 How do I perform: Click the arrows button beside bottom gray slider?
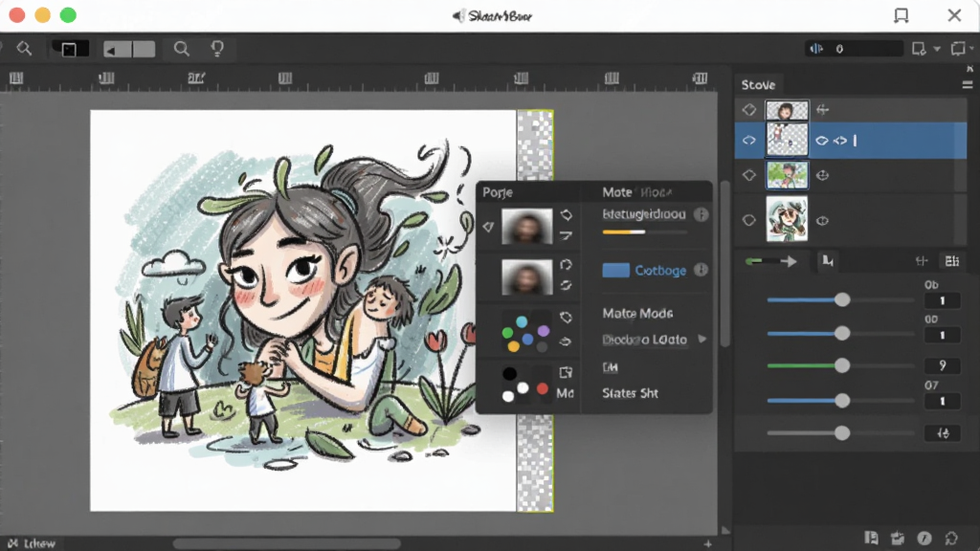pyautogui.click(x=943, y=433)
